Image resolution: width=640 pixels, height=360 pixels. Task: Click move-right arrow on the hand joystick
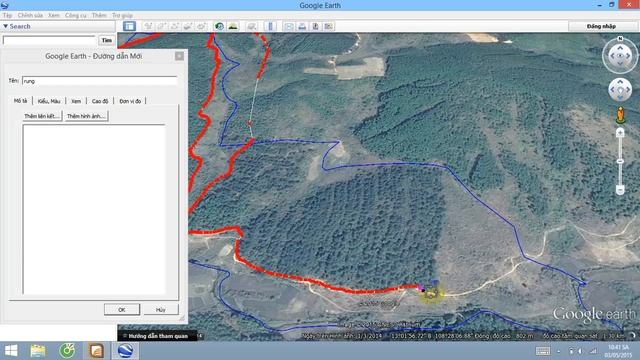click(x=628, y=89)
